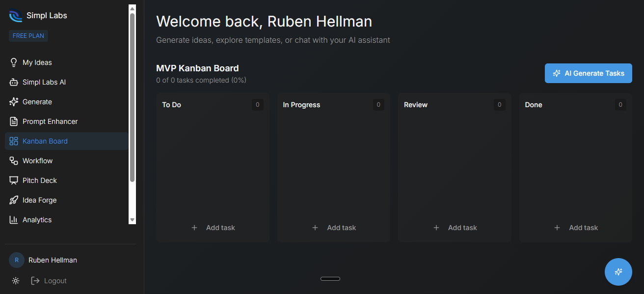Toggle the light/dark theme sun icon
The height and width of the screenshot is (294, 644).
(16, 281)
